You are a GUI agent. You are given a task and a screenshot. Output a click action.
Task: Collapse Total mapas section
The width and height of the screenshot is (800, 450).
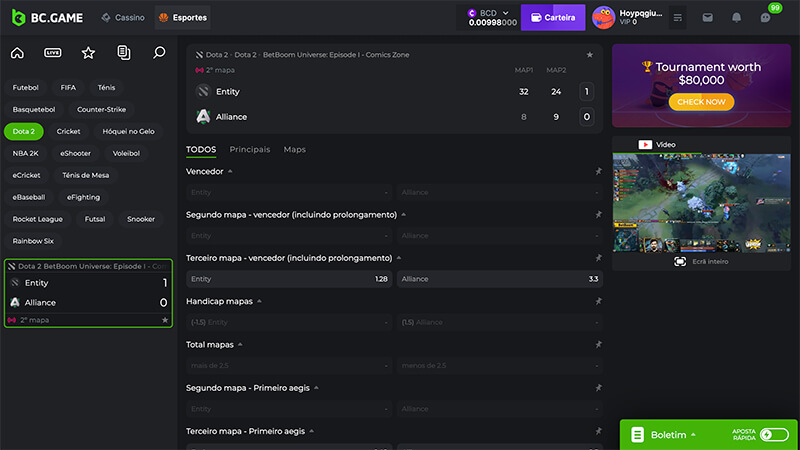point(240,345)
